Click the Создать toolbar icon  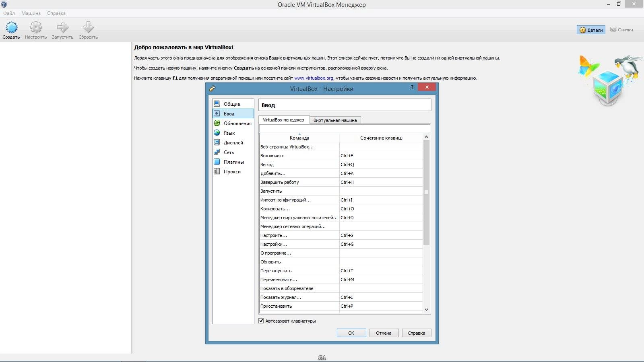[11, 27]
